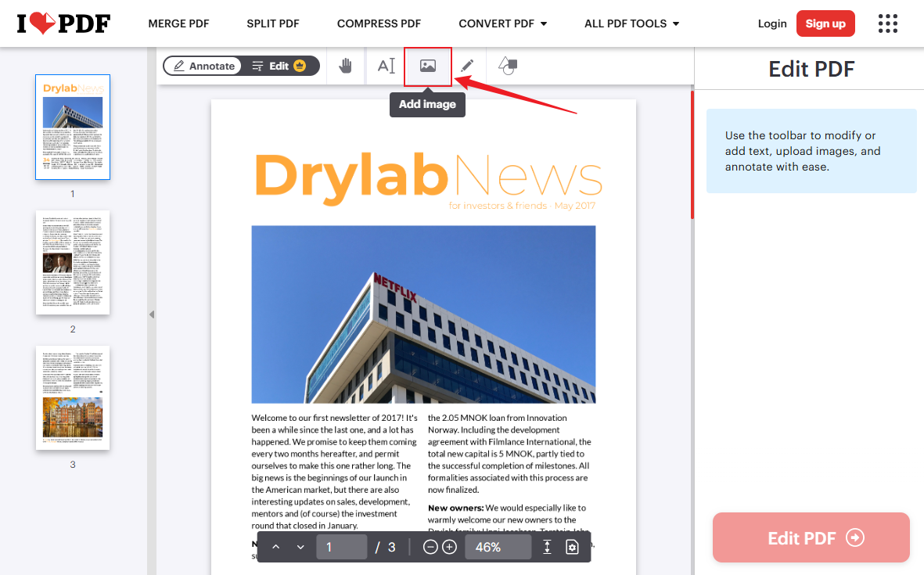Click the Netflix building image in document
924x575 pixels.
[x=423, y=314]
